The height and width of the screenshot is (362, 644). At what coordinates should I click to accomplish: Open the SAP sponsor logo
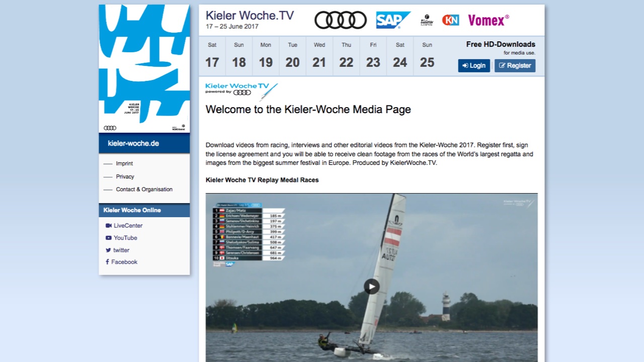393,20
